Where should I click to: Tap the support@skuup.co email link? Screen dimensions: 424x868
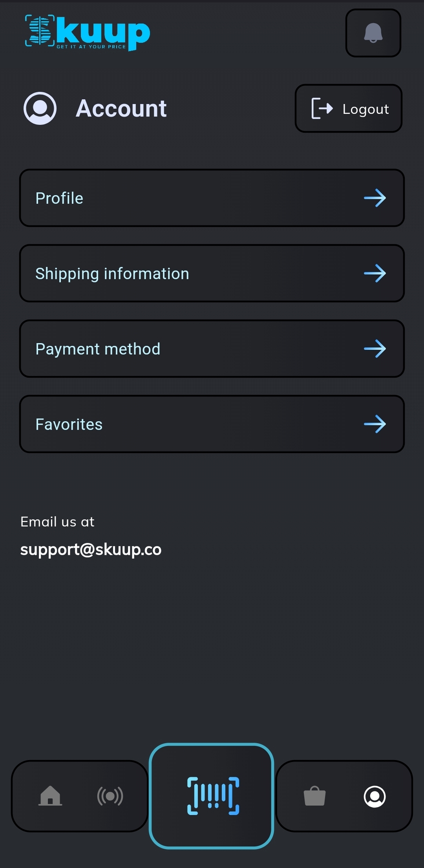(x=91, y=550)
